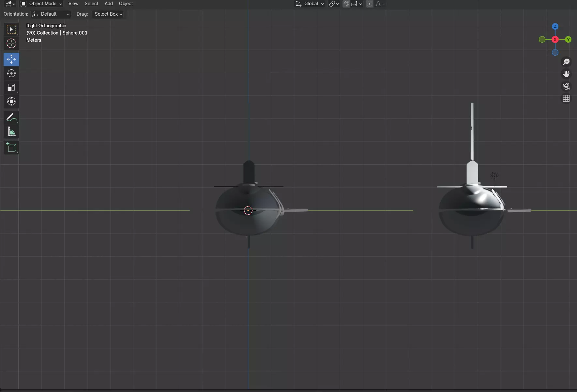Select the Annotate pencil tool
Viewport: 577px width, 392px height.
11,118
